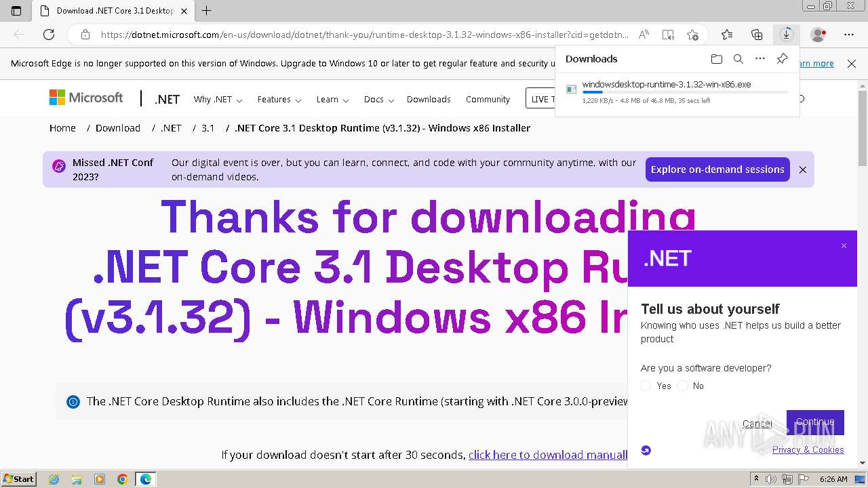This screenshot has width=868, height=488.
Task: Go to 3.1 breadcrumb
Action: [208, 127]
